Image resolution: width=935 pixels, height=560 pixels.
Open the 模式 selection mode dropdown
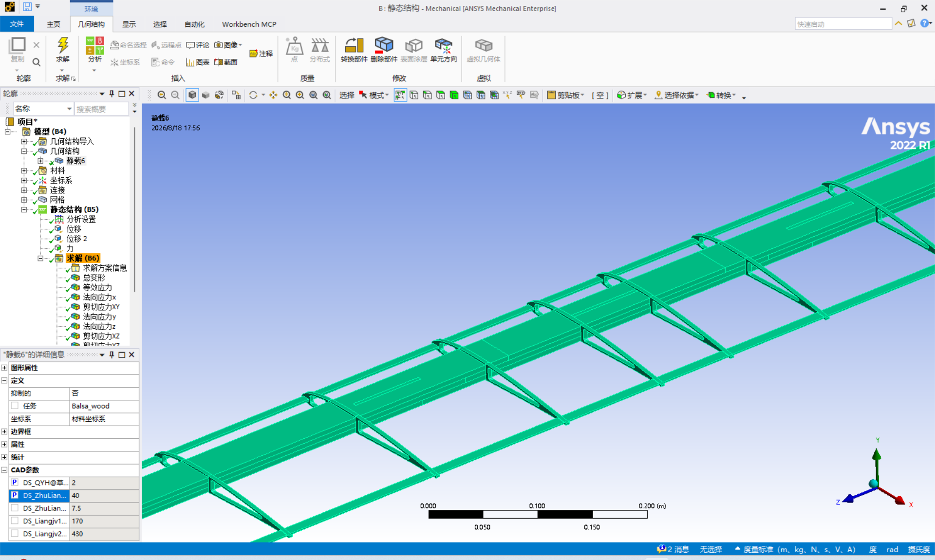point(374,95)
